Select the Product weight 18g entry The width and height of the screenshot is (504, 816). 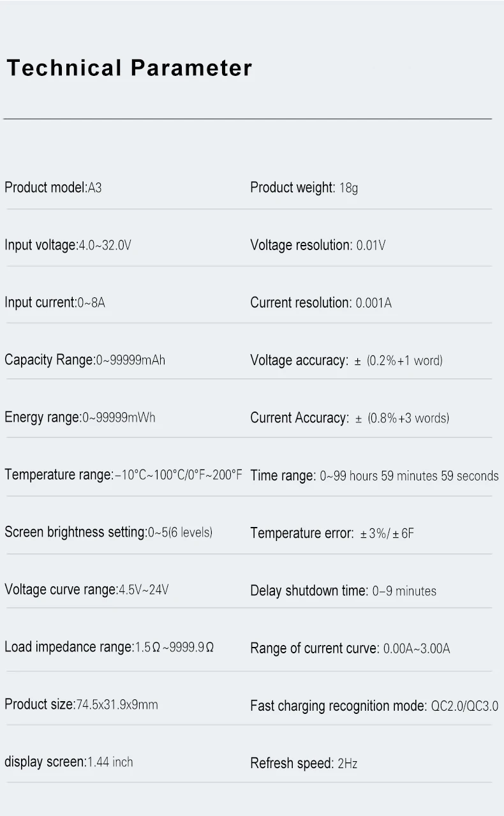(304, 188)
